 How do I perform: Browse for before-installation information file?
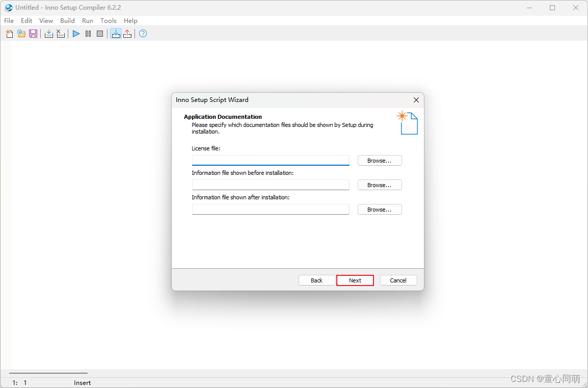[380, 185]
